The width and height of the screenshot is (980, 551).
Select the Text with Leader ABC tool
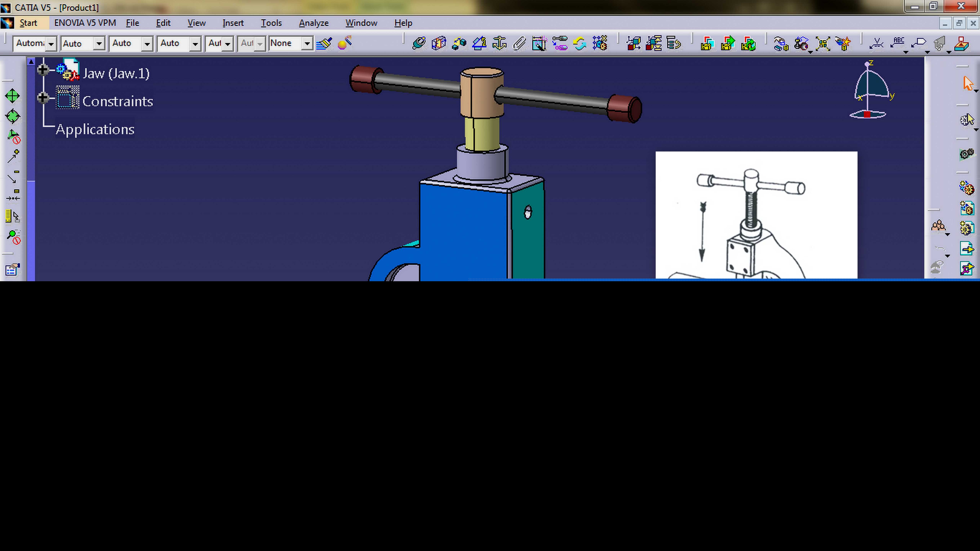pos(898,43)
